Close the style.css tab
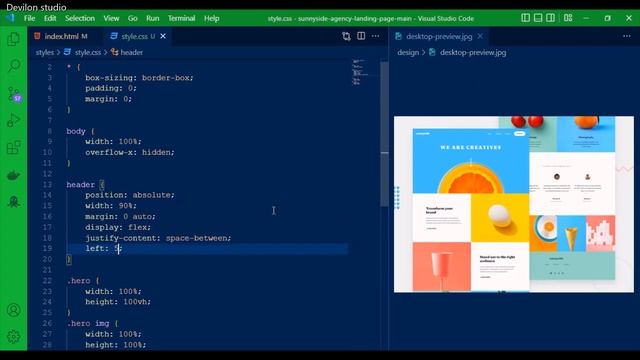This screenshot has height=360, width=640. pos(163,36)
